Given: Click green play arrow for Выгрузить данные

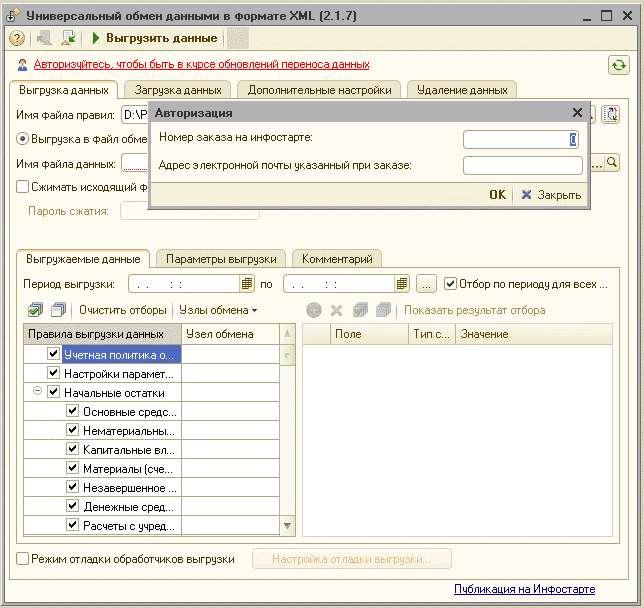Looking at the screenshot, I should coord(96,38).
